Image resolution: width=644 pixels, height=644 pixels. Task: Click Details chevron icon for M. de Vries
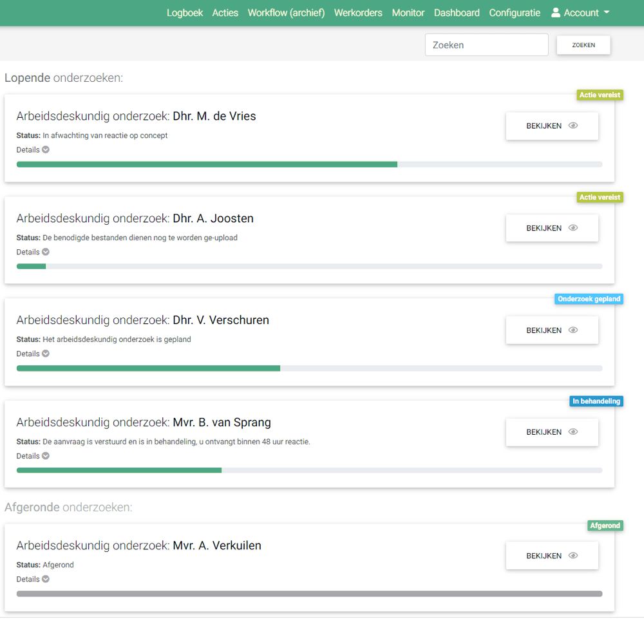(x=46, y=150)
